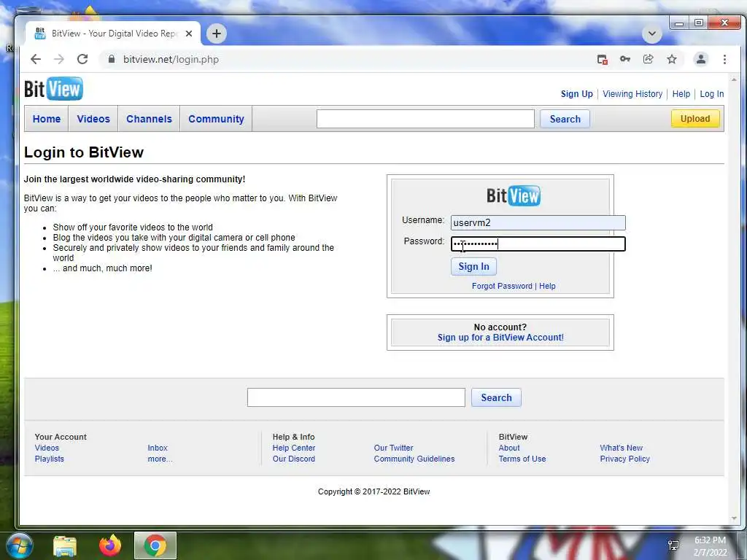Click scrollbar down arrow on page
The height and width of the screenshot is (560, 747).
(x=734, y=518)
